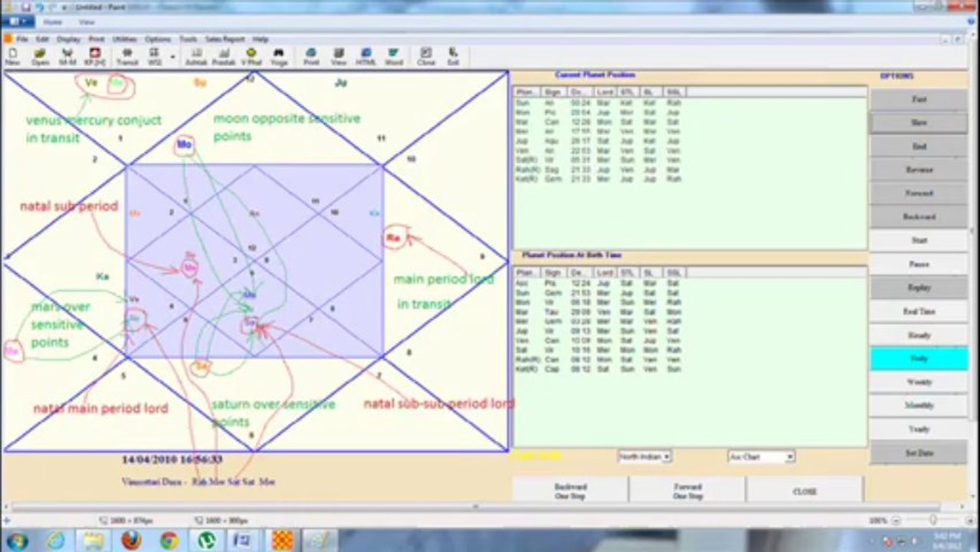980x552 pixels.
Task: Expand the dropdown arrow beside WSI
Action: [172, 57]
